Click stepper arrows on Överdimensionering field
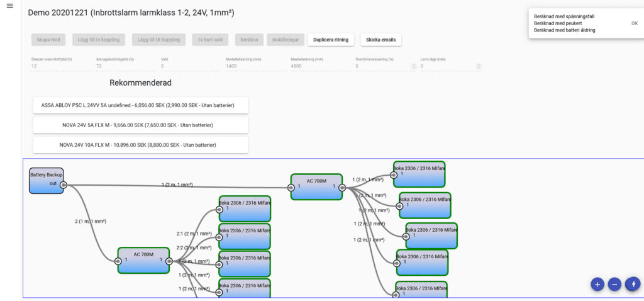Image resolution: width=644 pixels, height=301 pixels. click(413, 66)
